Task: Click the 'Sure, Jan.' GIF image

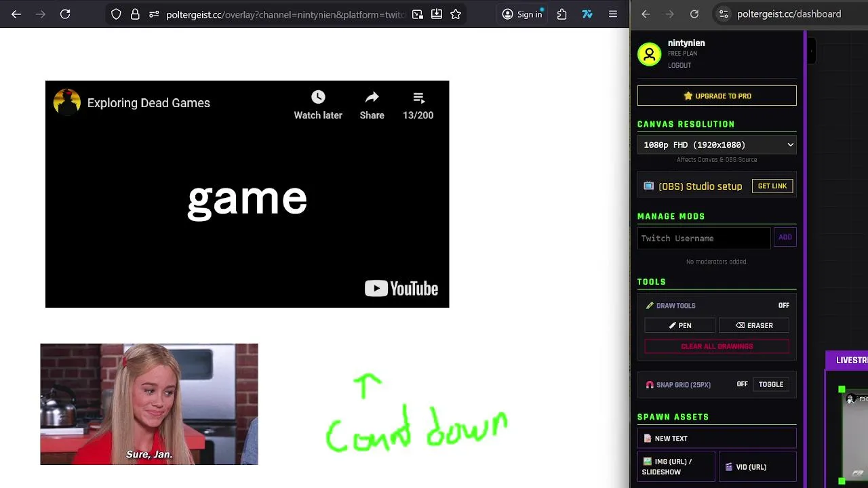Action: coord(149,404)
